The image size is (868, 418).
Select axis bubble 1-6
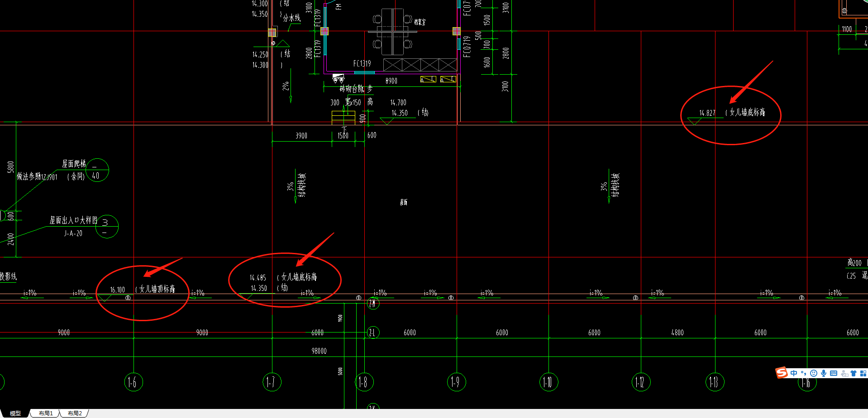(x=134, y=382)
